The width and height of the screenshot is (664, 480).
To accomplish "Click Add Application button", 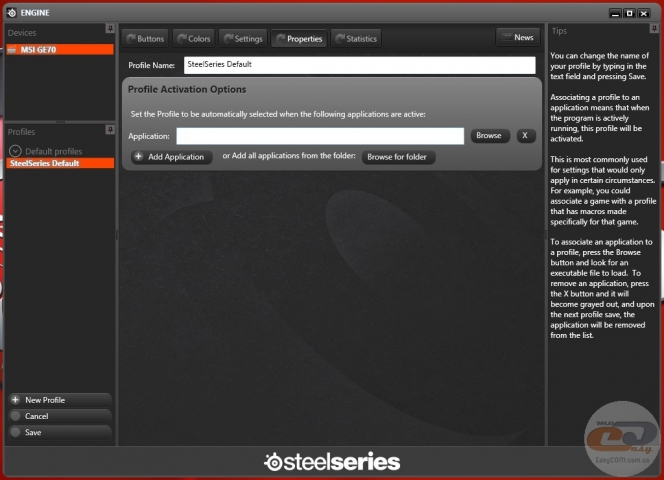I will (x=172, y=157).
